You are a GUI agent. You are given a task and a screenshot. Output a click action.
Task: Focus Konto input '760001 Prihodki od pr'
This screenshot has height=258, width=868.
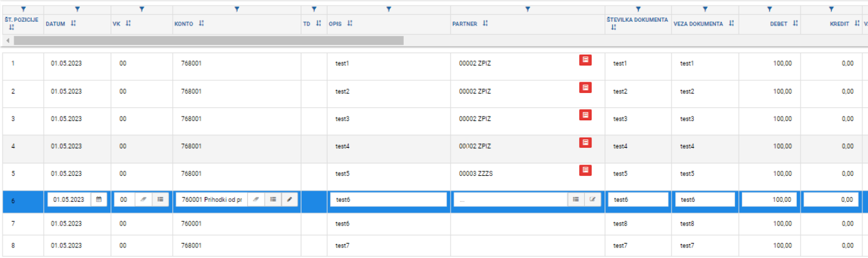tap(212, 199)
